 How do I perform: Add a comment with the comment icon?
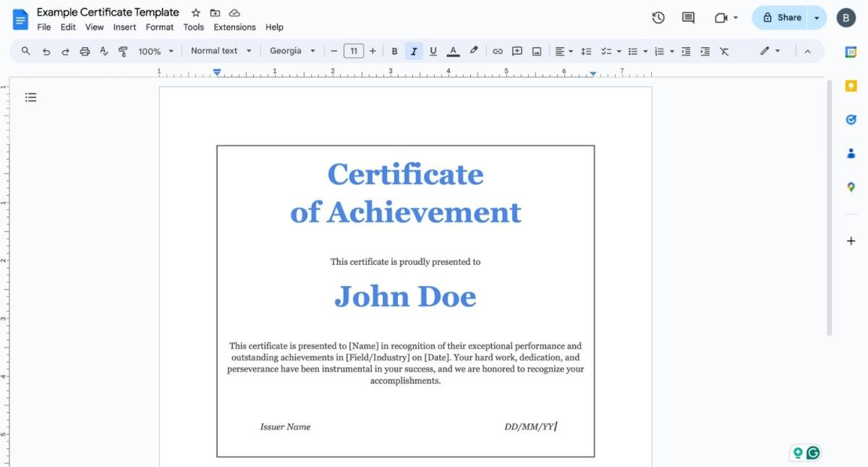(517, 51)
